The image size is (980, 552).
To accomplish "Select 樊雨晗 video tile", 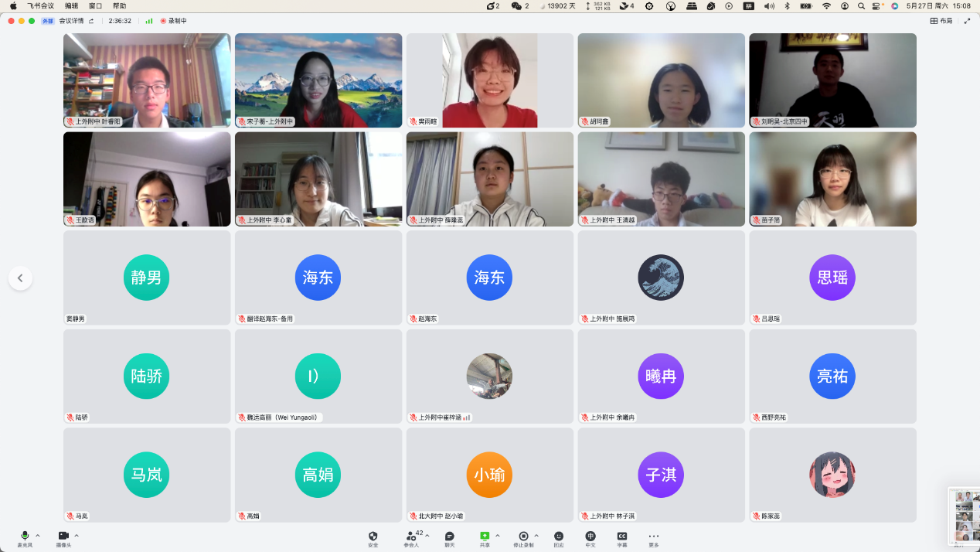I will 490,80.
